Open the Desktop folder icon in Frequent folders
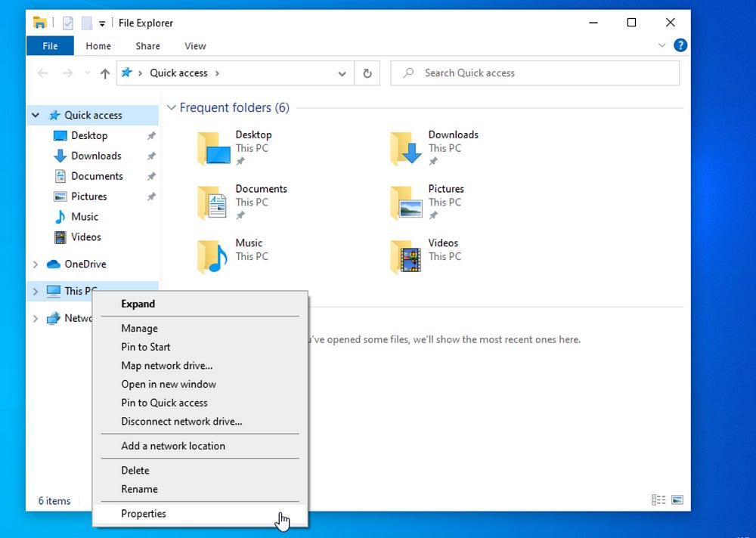Image resolution: width=756 pixels, height=538 pixels. pos(214,149)
